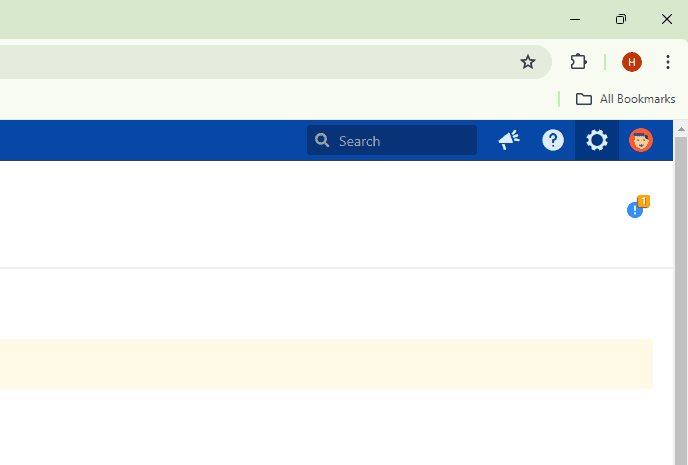Open the Help question mark menu
688x465 pixels.
[553, 141]
